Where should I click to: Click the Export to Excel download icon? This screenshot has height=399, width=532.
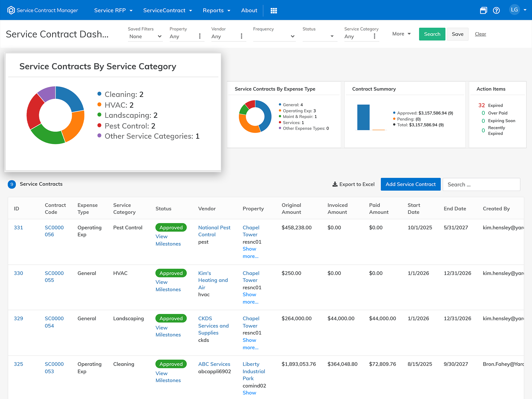tap(335, 184)
